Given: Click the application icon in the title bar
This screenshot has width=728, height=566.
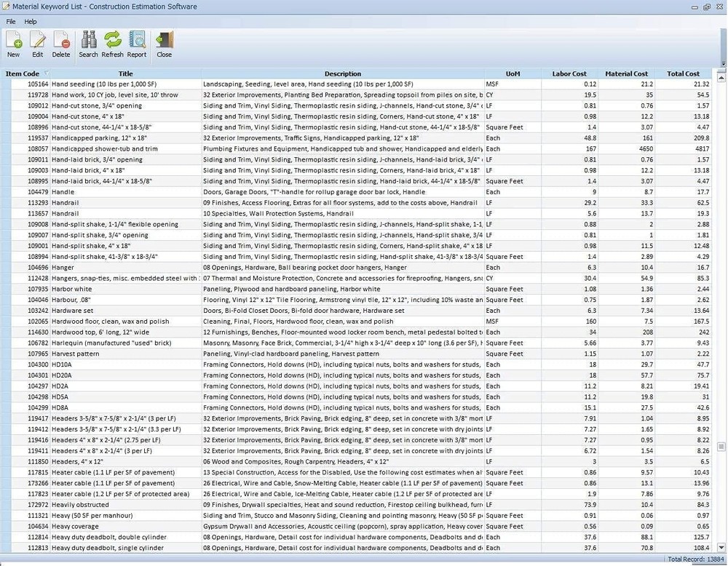Looking at the screenshot, I should click(x=7, y=7).
